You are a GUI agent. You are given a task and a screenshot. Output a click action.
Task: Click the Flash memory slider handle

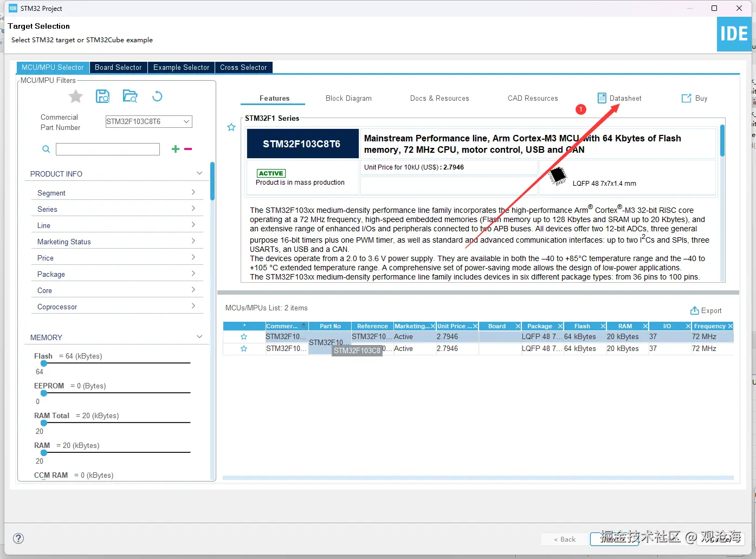pos(44,363)
